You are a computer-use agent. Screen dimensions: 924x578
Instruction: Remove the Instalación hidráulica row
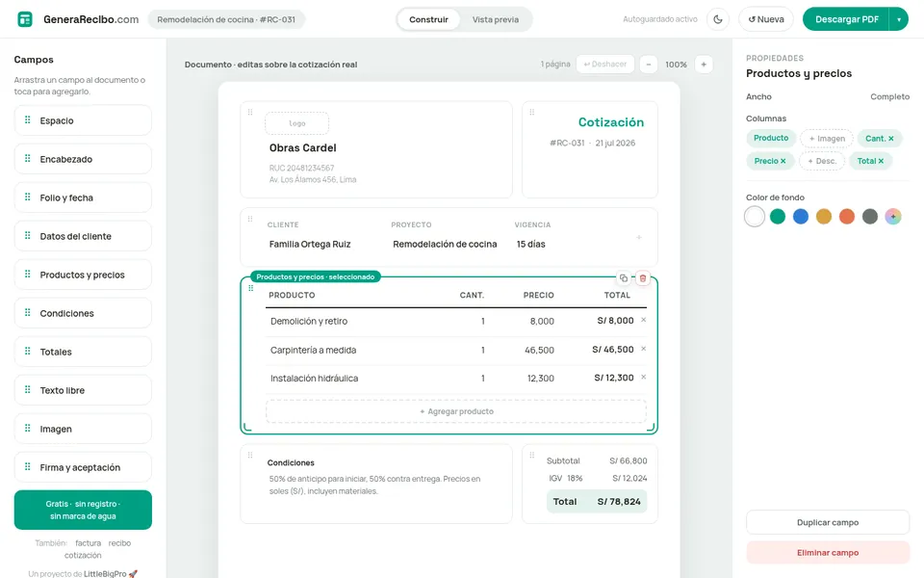tap(644, 377)
